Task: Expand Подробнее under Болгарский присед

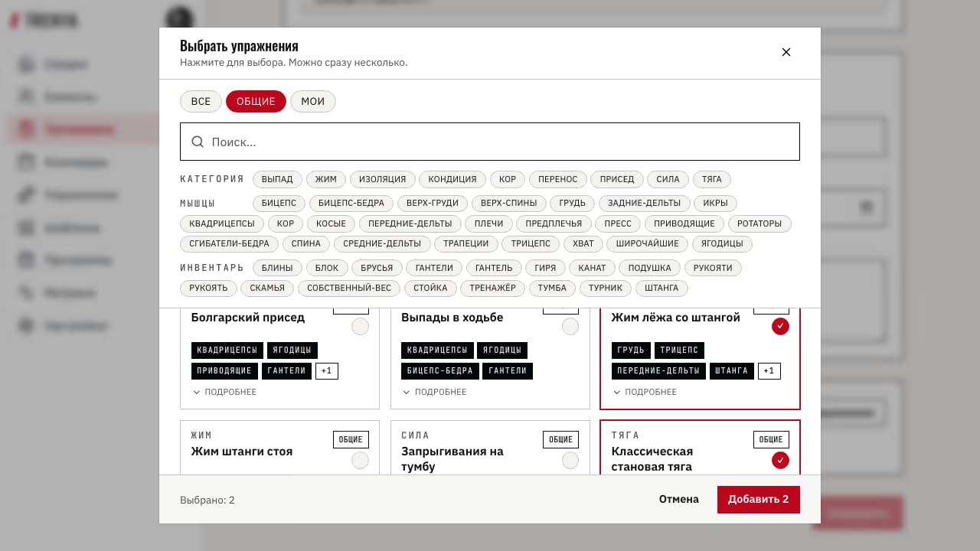Action: point(224,392)
